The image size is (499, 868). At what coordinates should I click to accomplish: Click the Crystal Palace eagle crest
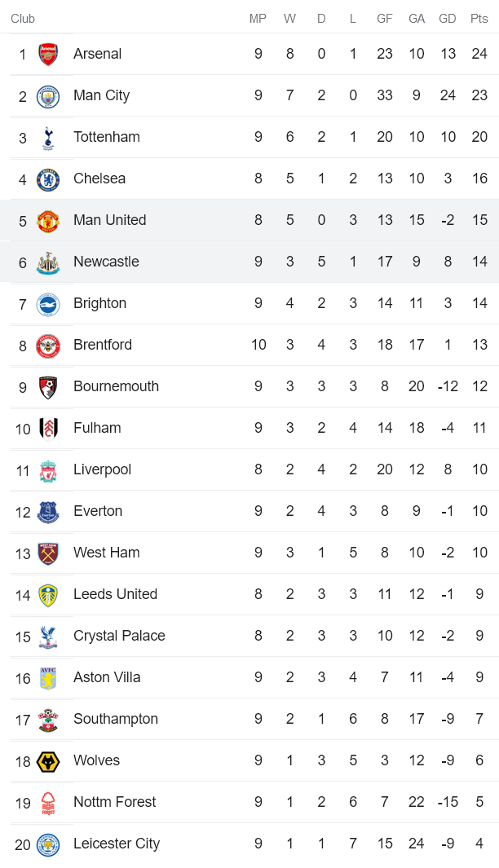pos(48,636)
